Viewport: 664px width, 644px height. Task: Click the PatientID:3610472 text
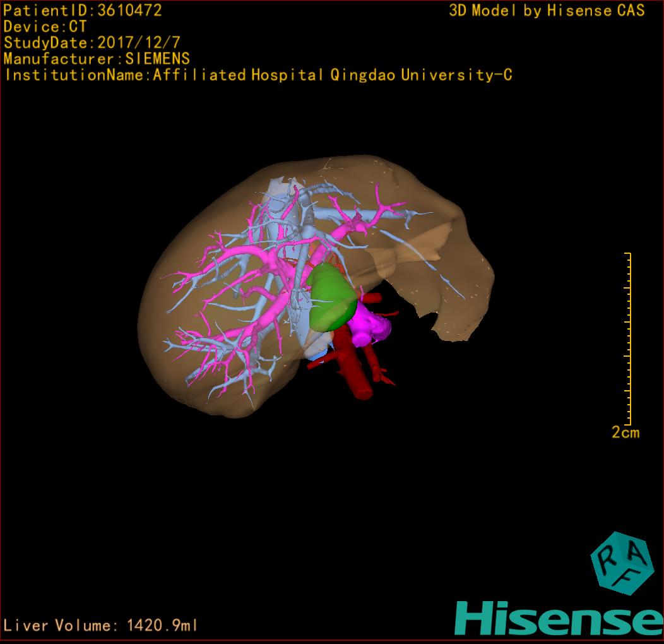pyautogui.click(x=82, y=10)
